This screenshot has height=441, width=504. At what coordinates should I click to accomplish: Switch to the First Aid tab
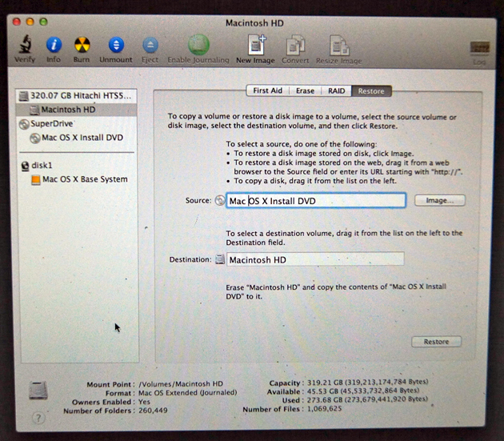268,90
